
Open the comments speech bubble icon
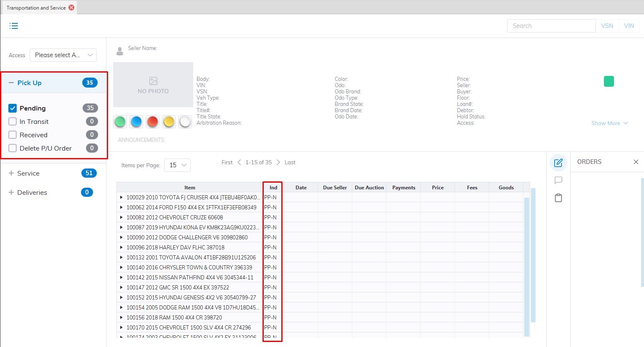[558, 180]
